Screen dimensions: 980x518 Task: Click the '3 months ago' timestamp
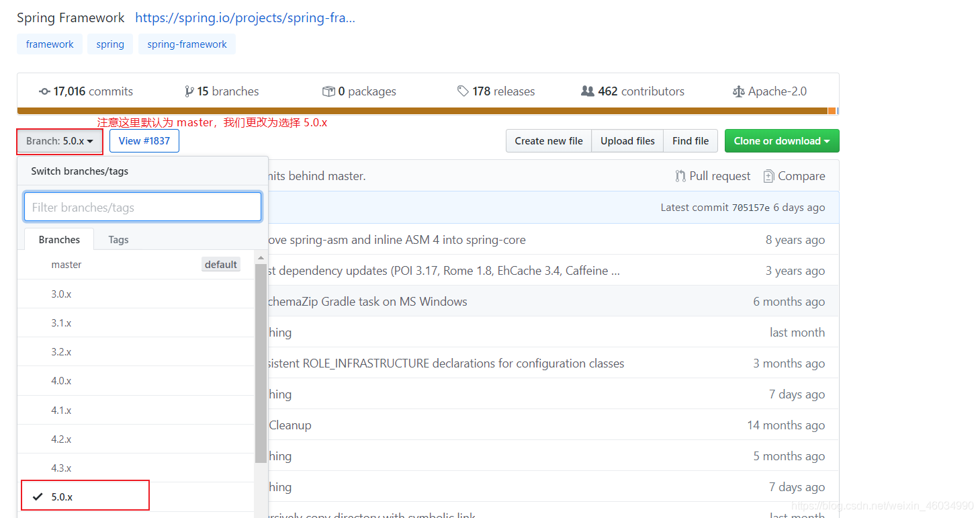(x=789, y=363)
